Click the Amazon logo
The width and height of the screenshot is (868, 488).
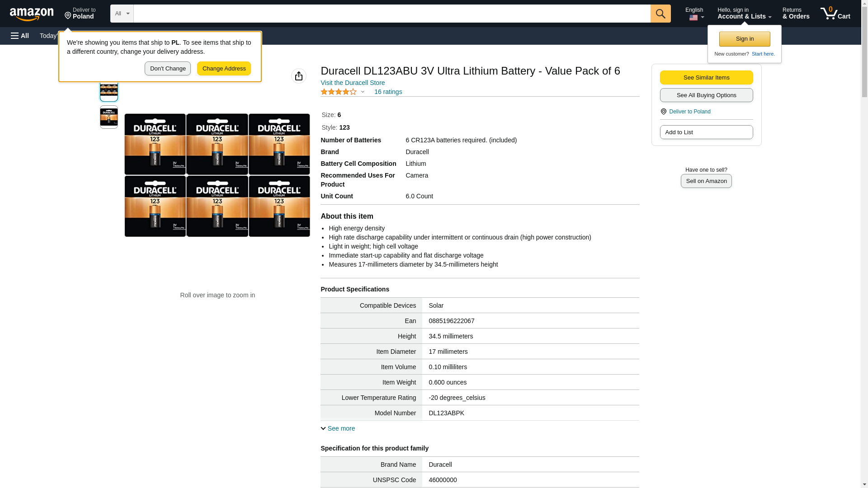(x=32, y=14)
